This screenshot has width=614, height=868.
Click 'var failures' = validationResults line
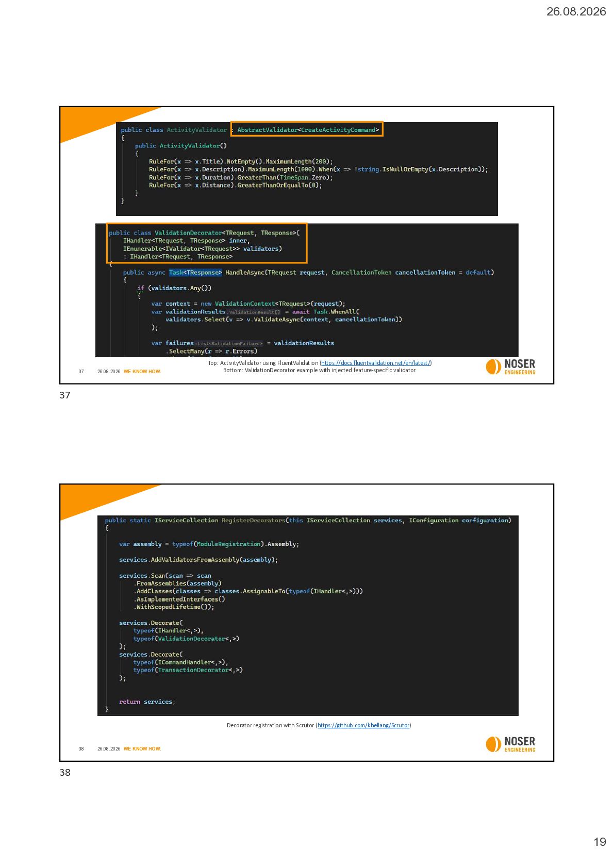pyautogui.click(x=243, y=343)
